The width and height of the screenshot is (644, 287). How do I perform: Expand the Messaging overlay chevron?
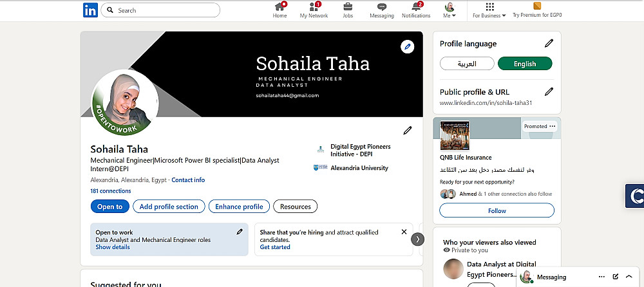pyautogui.click(x=629, y=277)
